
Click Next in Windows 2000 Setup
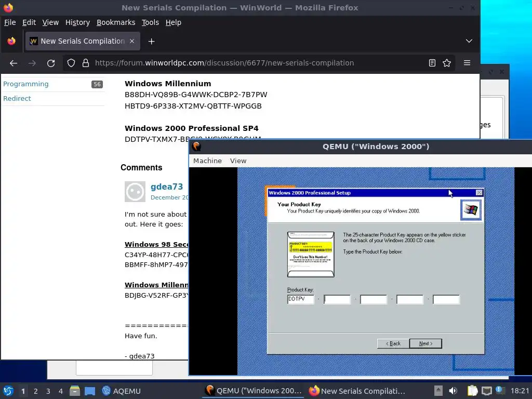coord(425,343)
